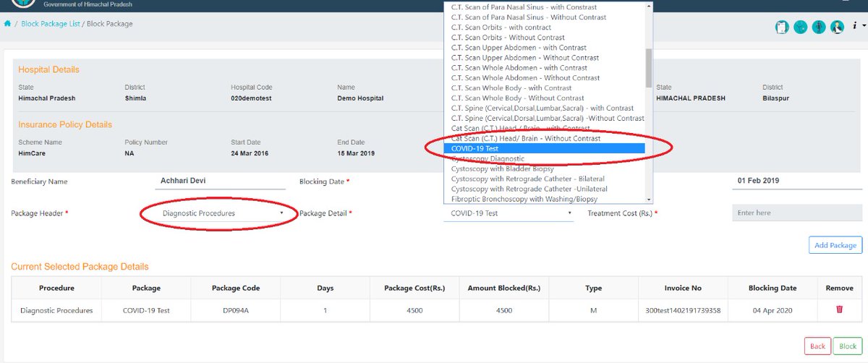Click the Type cell value M
868x363 pixels.
[593, 310]
